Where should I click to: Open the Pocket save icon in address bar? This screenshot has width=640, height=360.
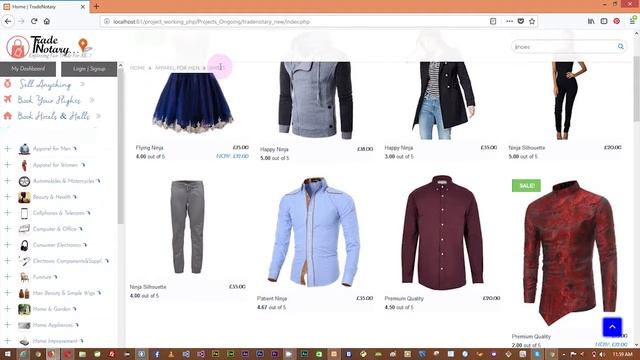[x=521, y=21]
